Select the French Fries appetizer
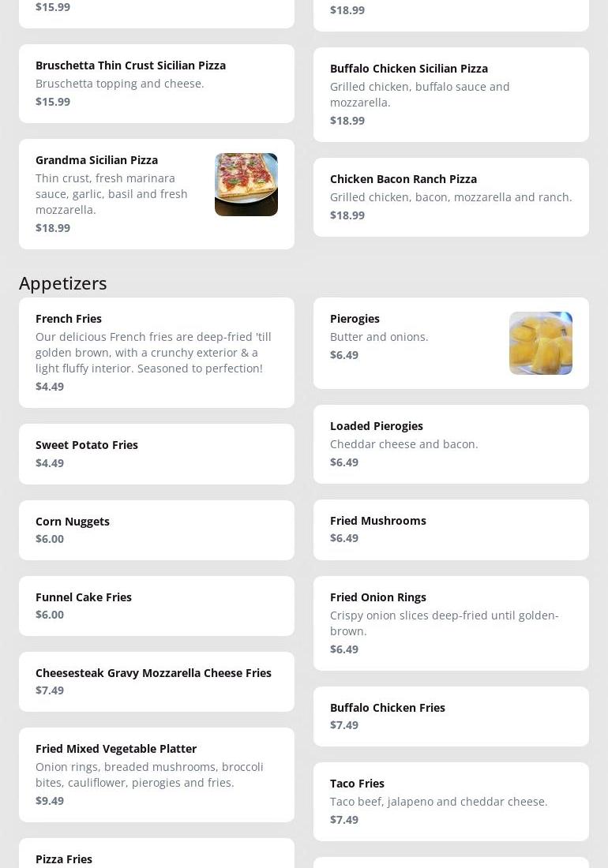Image resolution: width=608 pixels, height=868 pixels. pyautogui.click(x=156, y=353)
